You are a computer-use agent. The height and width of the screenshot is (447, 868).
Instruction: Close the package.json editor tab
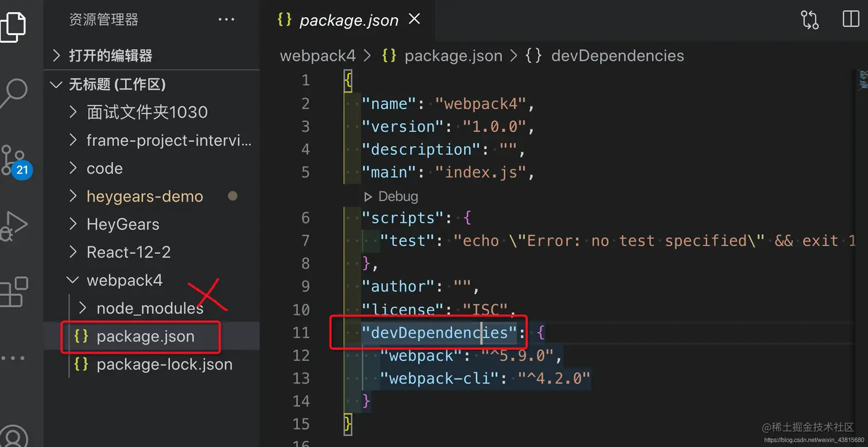pyautogui.click(x=414, y=19)
